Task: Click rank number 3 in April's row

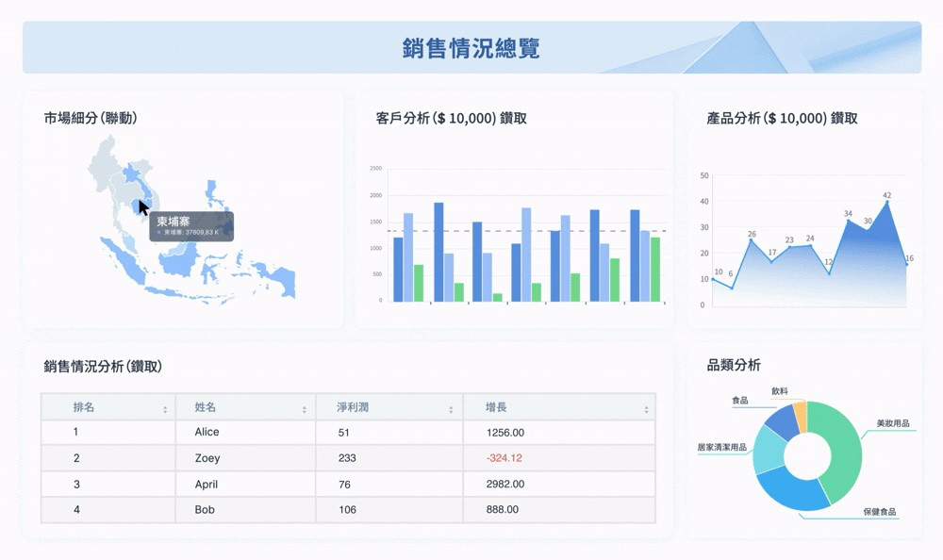Action: pos(76,485)
